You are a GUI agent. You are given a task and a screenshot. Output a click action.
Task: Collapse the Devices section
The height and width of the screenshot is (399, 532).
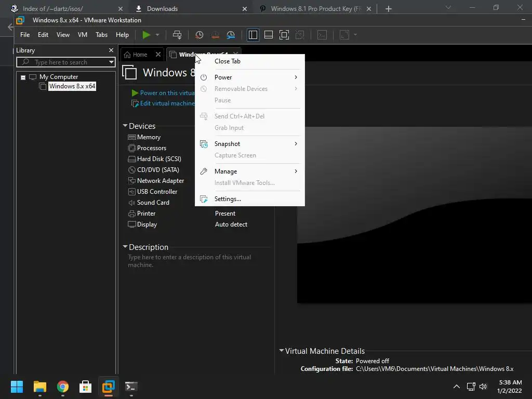tap(125, 126)
